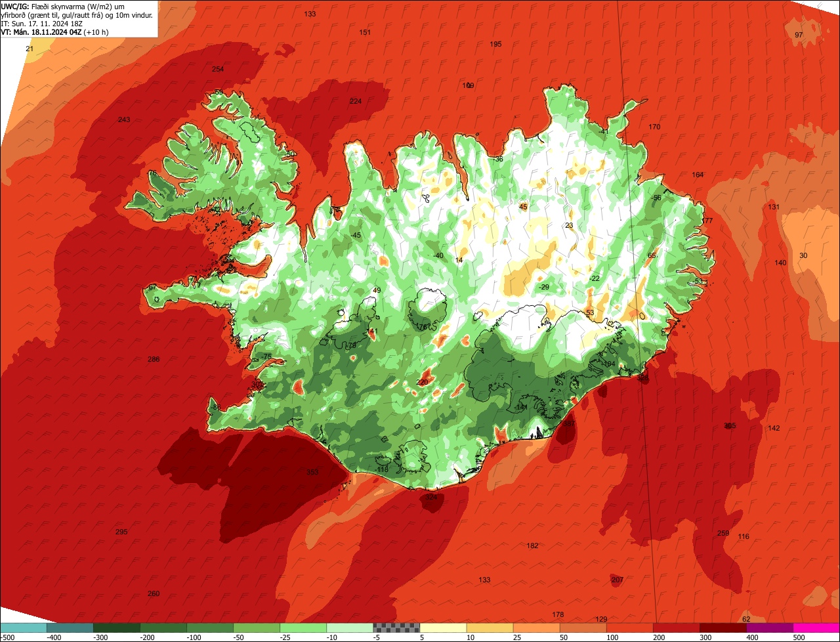Click the map value 207 in the southern sea
Screen dimensions: 840x642
tap(617, 580)
